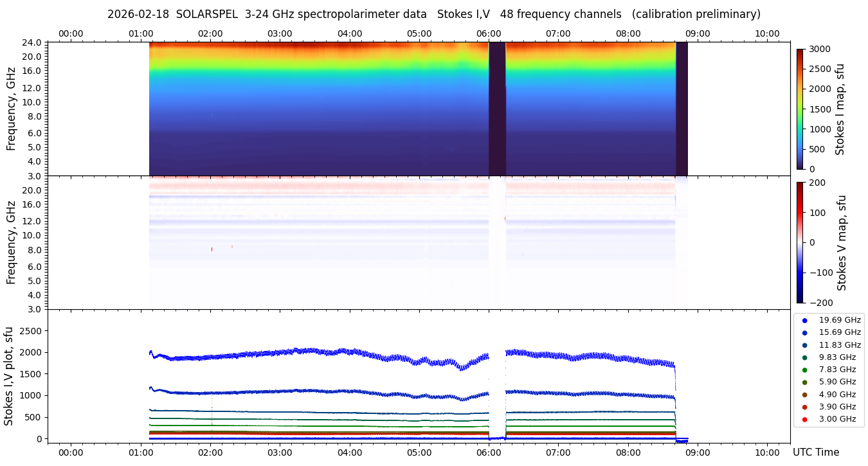Select the 11.83 GHz legend entry
Image resolution: width=868 pixels, height=466 pixels.
pyautogui.click(x=804, y=345)
